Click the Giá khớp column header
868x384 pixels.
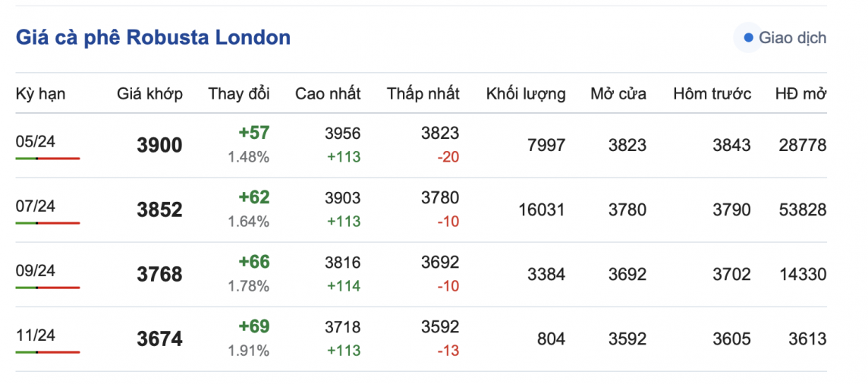click(x=149, y=94)
